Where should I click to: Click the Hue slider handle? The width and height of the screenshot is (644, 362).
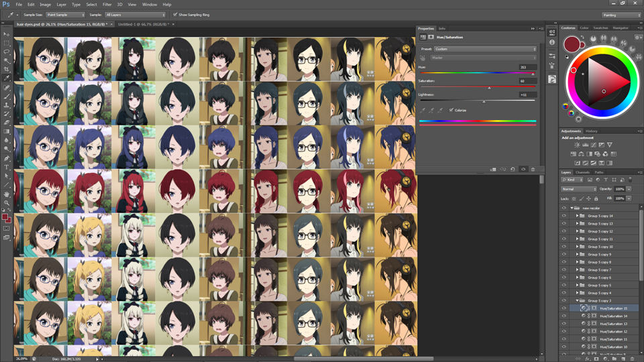533,74
